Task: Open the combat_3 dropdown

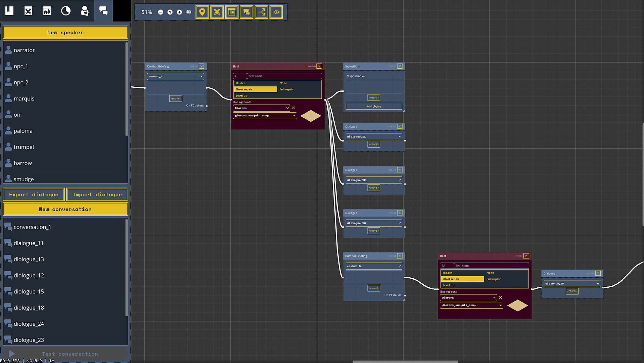Action: 374,266
